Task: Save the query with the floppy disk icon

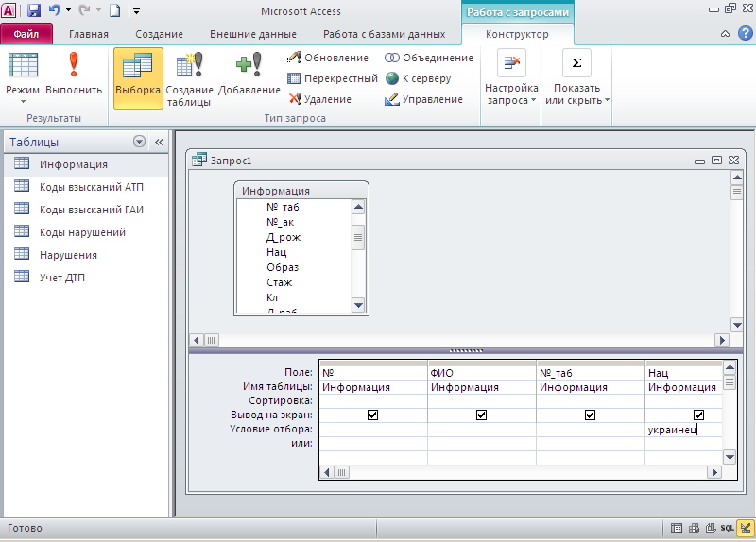Action: [33, 10]
